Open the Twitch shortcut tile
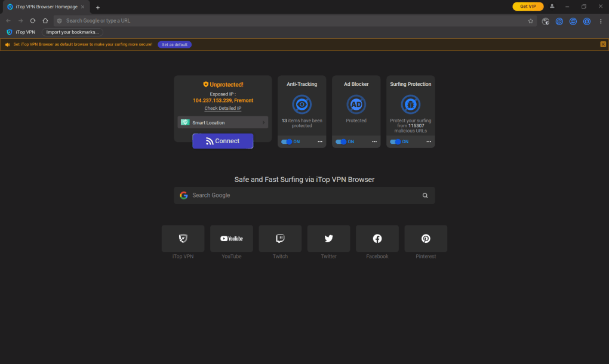Image resolution: width=609 pixels, height=364 pixels. (280, 239)
